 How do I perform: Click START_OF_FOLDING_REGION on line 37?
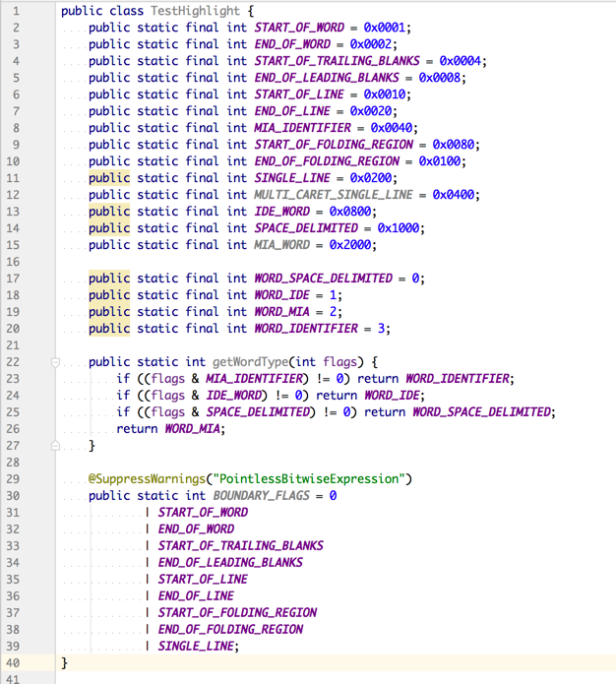point(237,613)
